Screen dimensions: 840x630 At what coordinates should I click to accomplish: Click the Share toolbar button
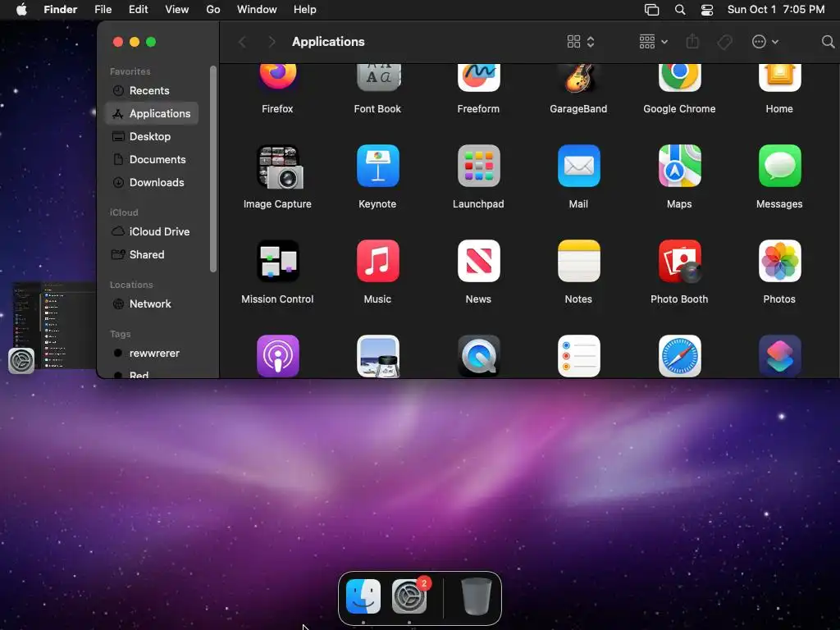692,41
